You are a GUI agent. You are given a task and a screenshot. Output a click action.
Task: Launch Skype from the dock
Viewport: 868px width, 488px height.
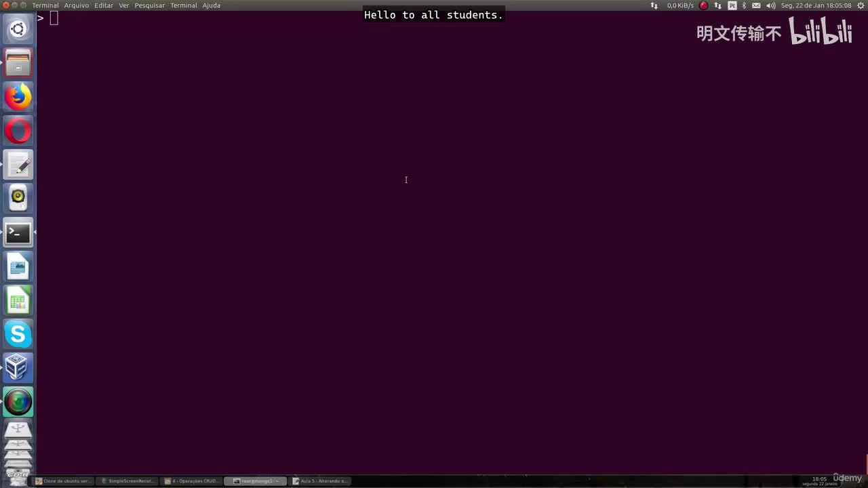[18, 334]
